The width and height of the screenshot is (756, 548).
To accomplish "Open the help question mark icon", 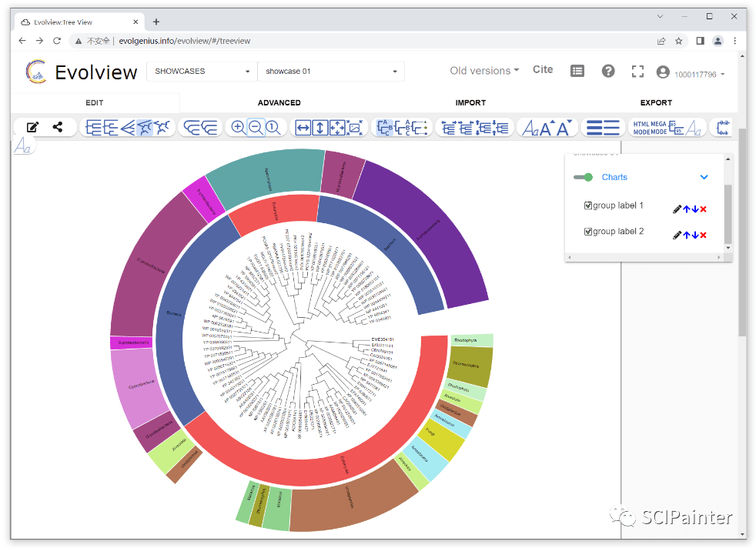I will coord(608,71).
